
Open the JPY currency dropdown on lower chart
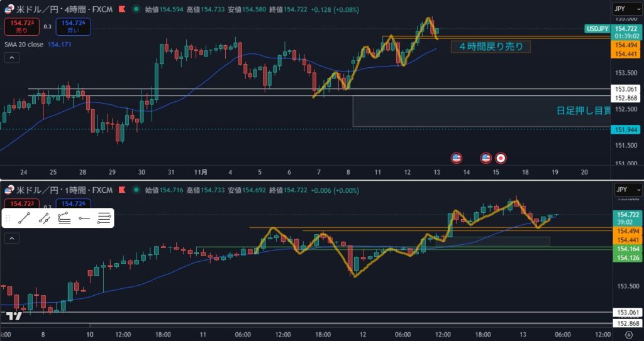coord(627,189)
